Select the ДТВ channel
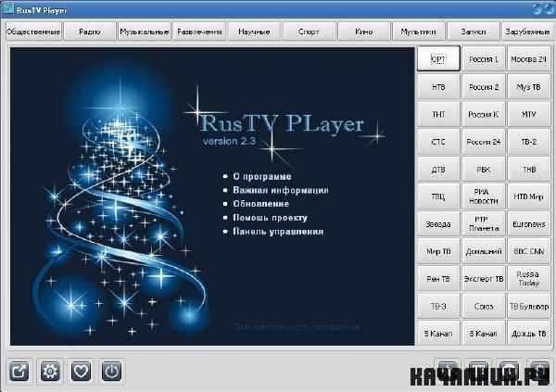The height and width of the screenshot is (392, 556). tap(438, 170)
